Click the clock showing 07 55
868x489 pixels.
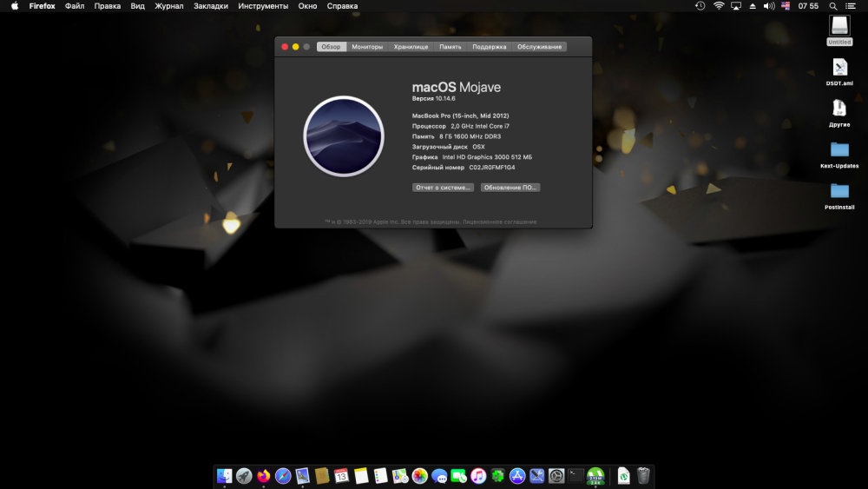tap(808, 6)
